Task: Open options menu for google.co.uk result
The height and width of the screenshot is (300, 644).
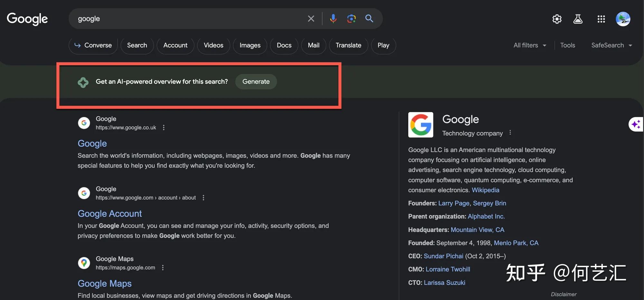Action: coord(164,127)
